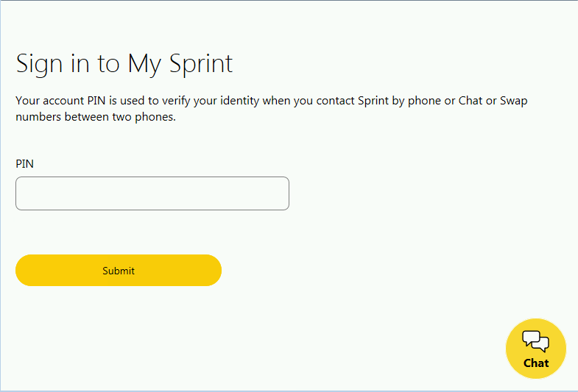The image size is (578, 392).
Task: Click the PIN label above the field
Action: click(x=25, y=163)
